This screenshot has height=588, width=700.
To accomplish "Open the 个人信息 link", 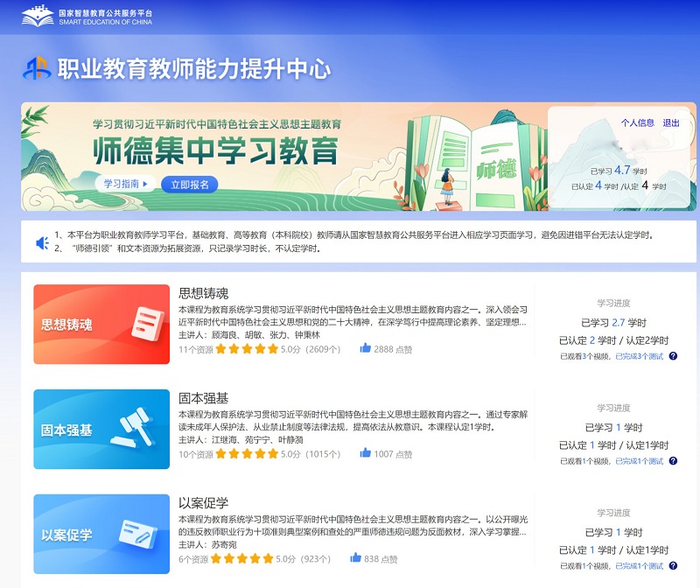I will pyautogui.click(x=637, y=123).
